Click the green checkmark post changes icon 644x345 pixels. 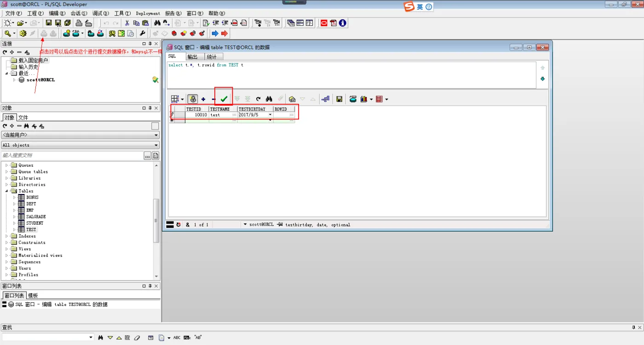224,99
